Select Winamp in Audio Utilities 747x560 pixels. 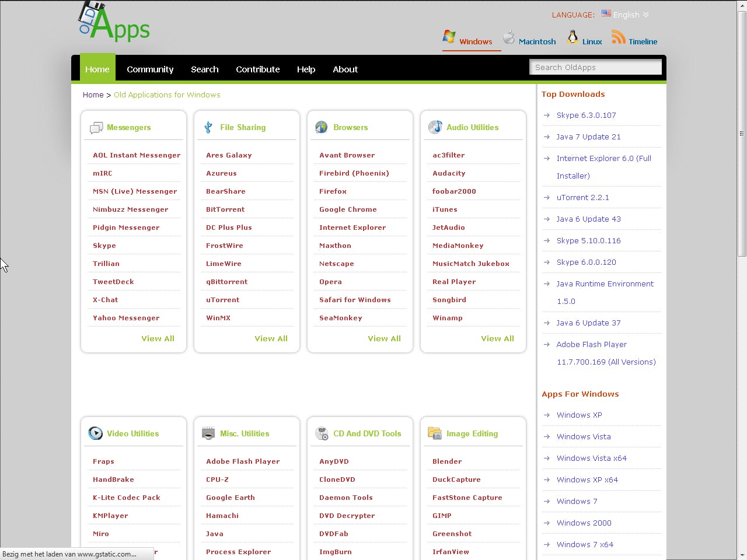[x=448, y=318]
